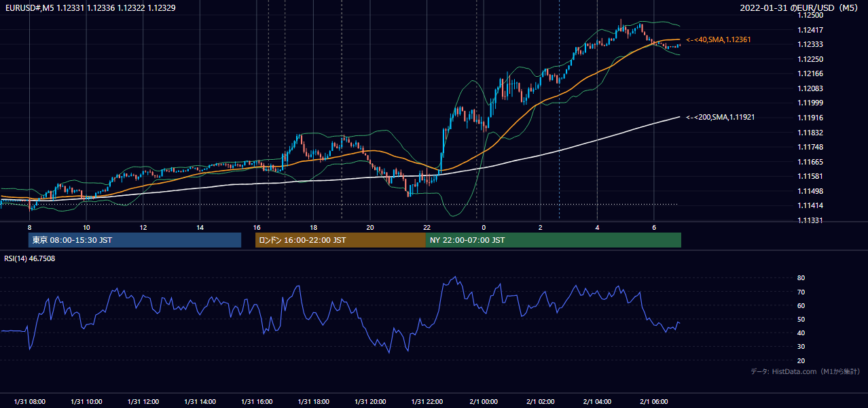Select the 200 SMA label reading 1.11921
This screenshot has width=868, height=408.
pos(720,117)
